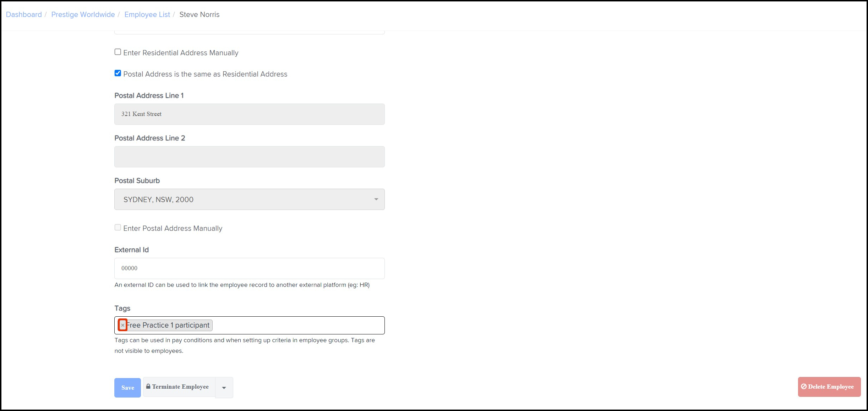
Task: Navigate to Employee List breadcrumb
Action: [147, 15]
